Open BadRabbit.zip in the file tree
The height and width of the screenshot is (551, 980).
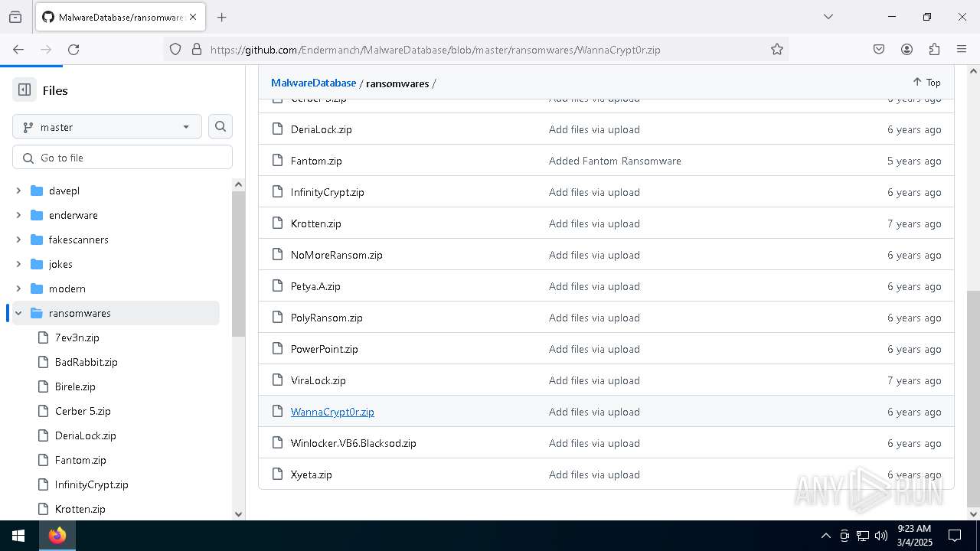point(87,362)
